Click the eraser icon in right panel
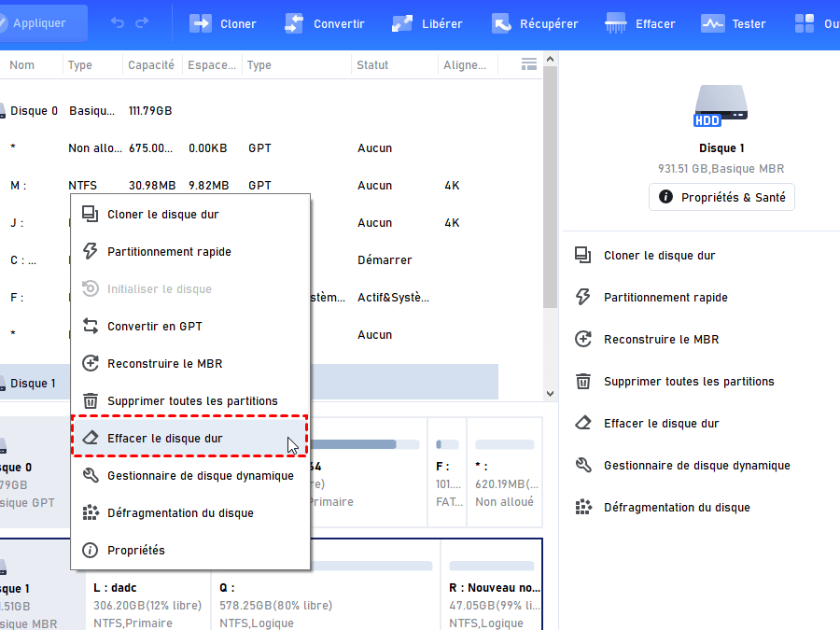 tap(582, 423)
